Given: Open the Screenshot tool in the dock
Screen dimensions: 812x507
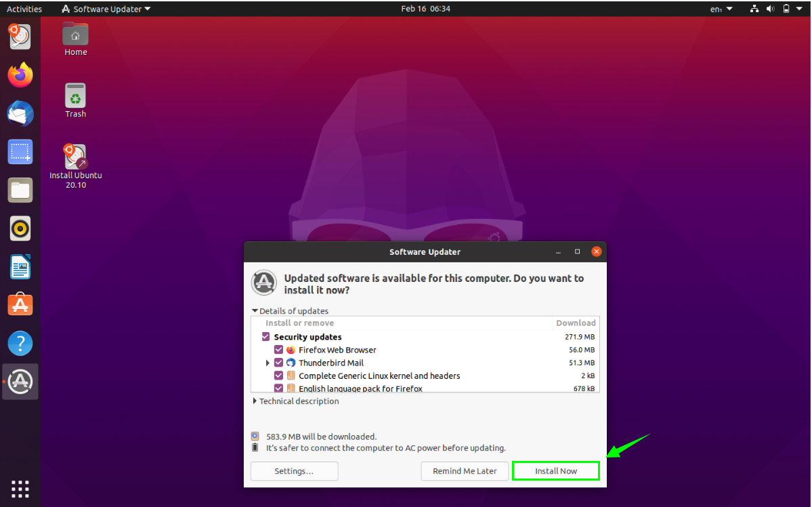Looking at the screenshot, I should 20,152.
